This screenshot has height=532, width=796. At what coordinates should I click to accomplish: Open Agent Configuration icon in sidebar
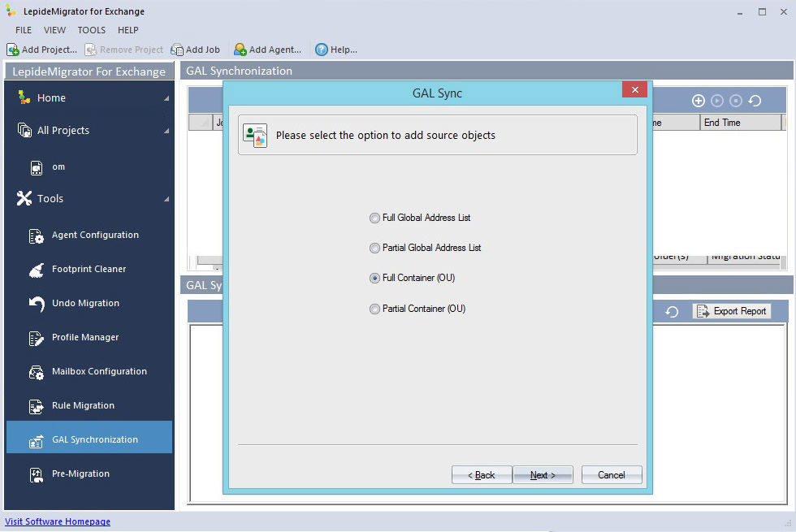pyautogui.click(x=36, y=236)
